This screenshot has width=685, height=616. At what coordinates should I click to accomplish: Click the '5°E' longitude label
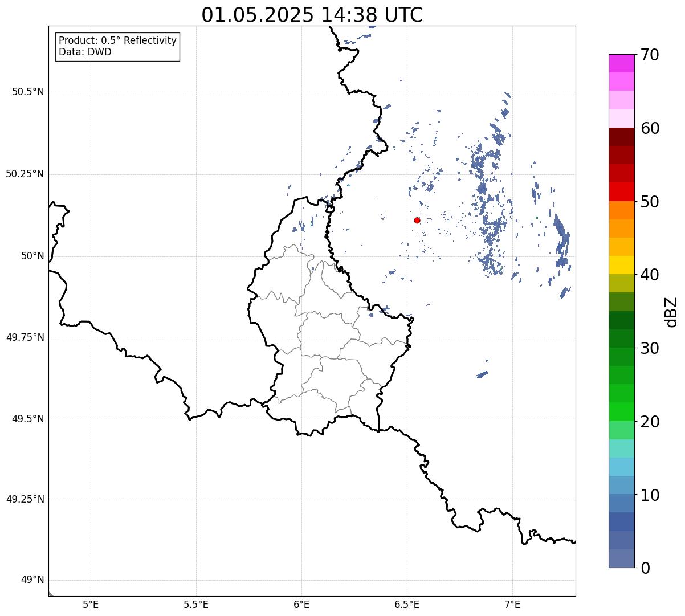(x=91, y=605)
